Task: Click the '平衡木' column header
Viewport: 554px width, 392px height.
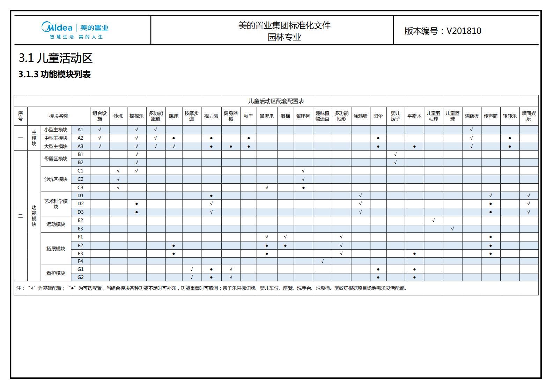Action: pyautogui.click(x=414, y=116)
